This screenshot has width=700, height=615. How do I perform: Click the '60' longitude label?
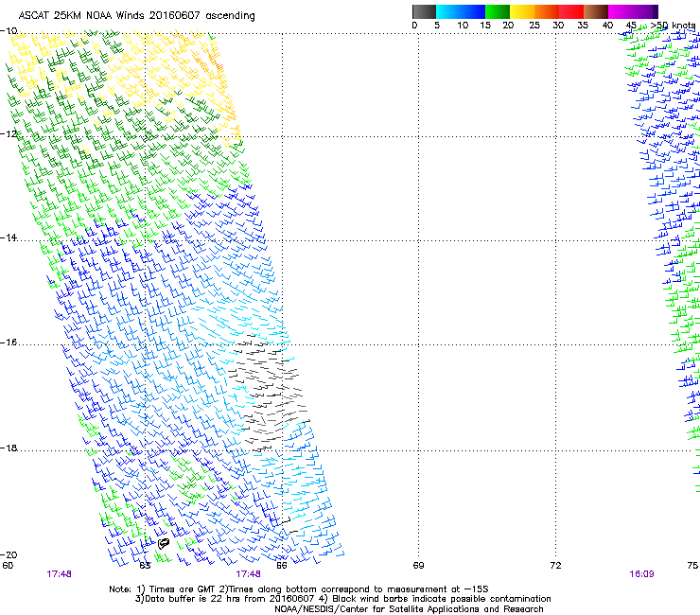[8, 566]
